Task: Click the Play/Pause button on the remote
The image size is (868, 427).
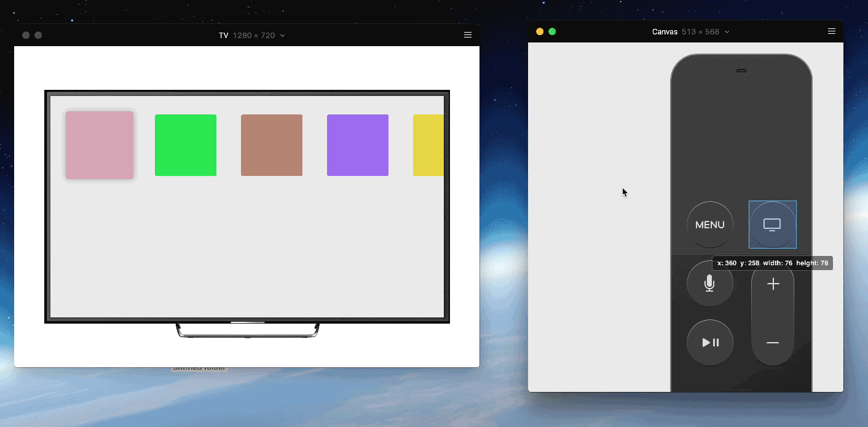Action: tap(710, 343)
